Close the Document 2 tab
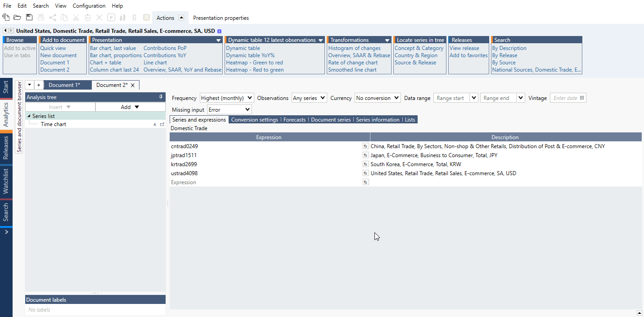The image size is (644, 317). (133, 85)
